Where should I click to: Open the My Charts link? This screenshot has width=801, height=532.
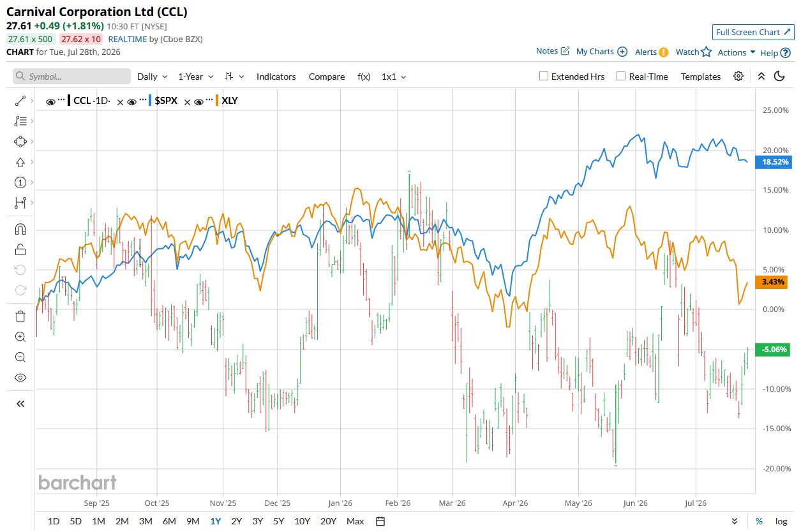pyautogui.click(x=601, y=52)
